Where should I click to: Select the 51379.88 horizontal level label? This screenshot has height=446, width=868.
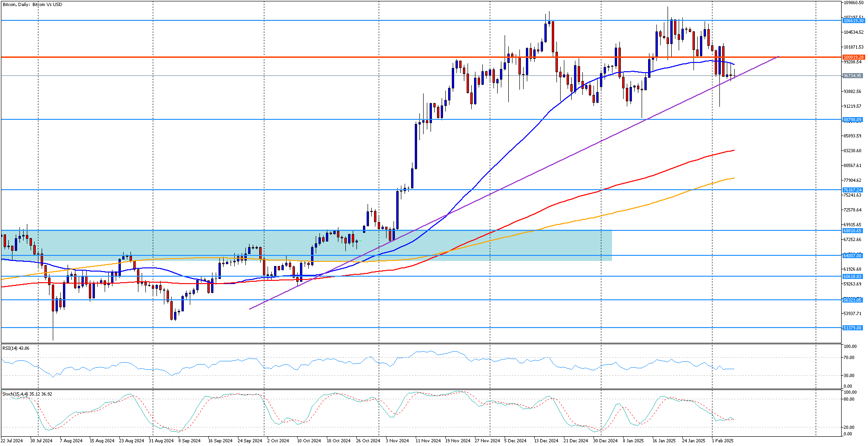pyautogui.click(x=852, y=328)
